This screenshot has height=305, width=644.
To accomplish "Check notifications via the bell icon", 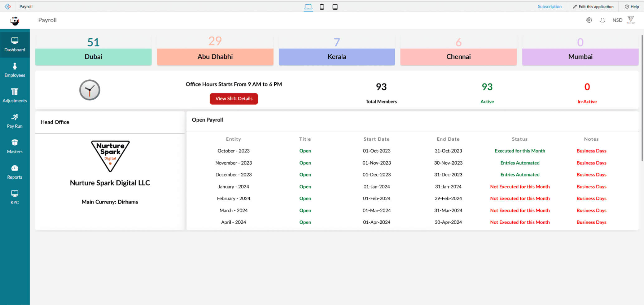I will [603, 20].
